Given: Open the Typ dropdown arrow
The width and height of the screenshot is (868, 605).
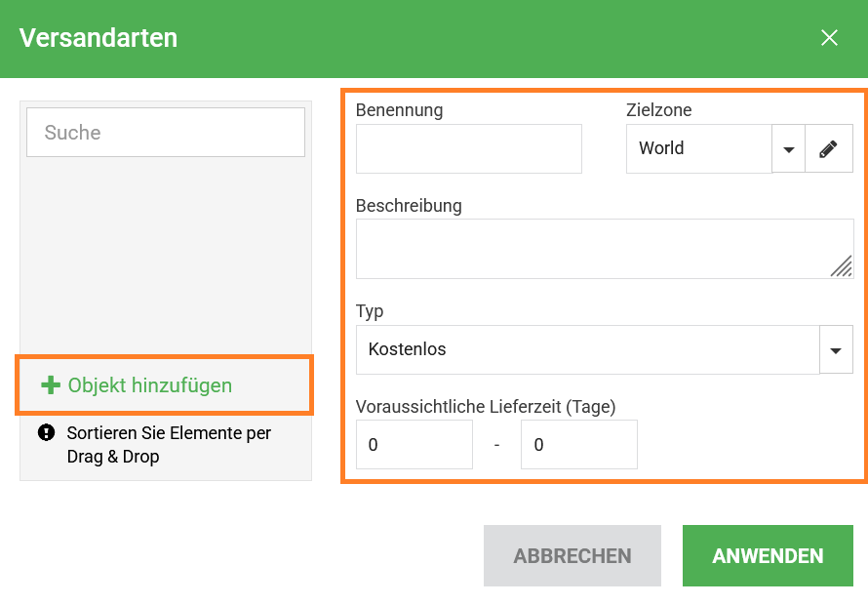Looking at the screenshot, I should (836, 350).
